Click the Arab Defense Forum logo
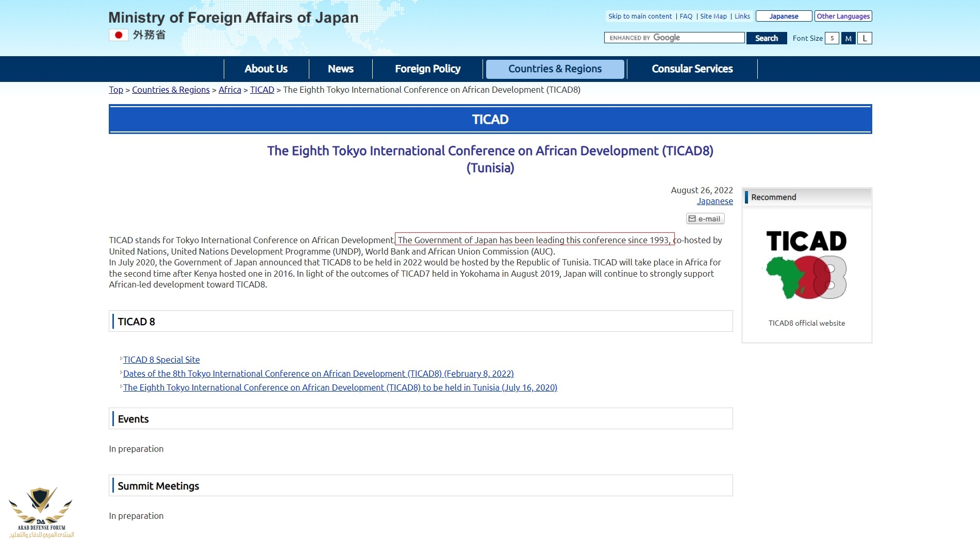 [41, 512]
